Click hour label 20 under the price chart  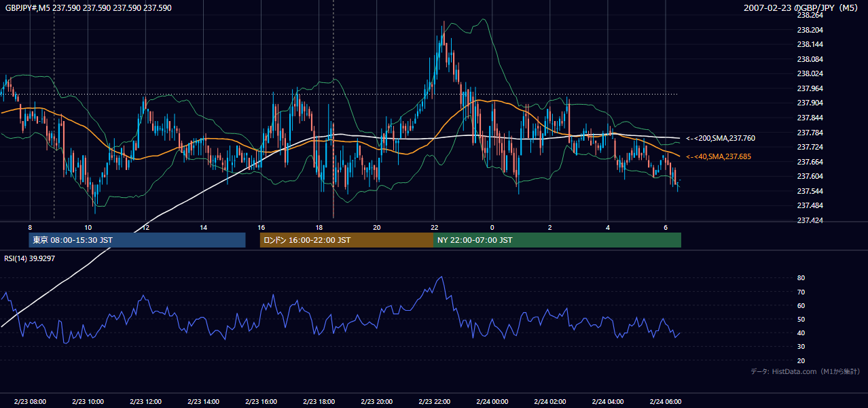tap(377, 227)
